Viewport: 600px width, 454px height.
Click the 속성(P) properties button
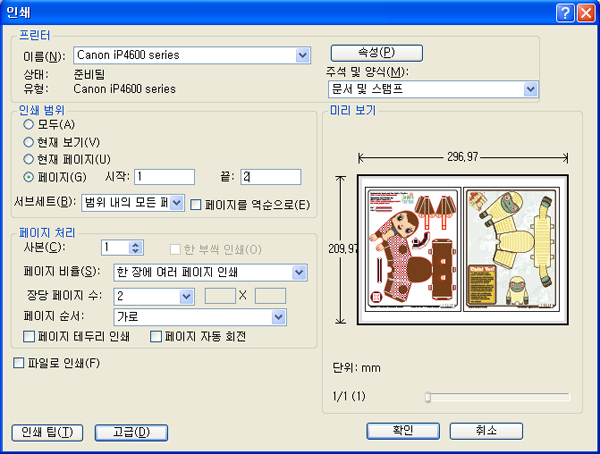pyautogui.click(x=377, y=53)
